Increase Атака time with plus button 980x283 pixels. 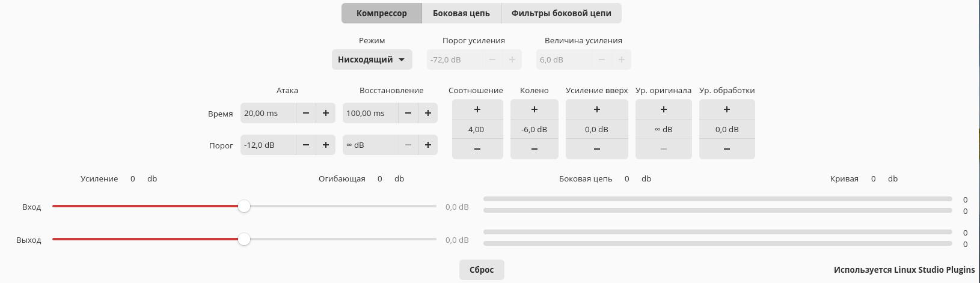click(326, 113)
